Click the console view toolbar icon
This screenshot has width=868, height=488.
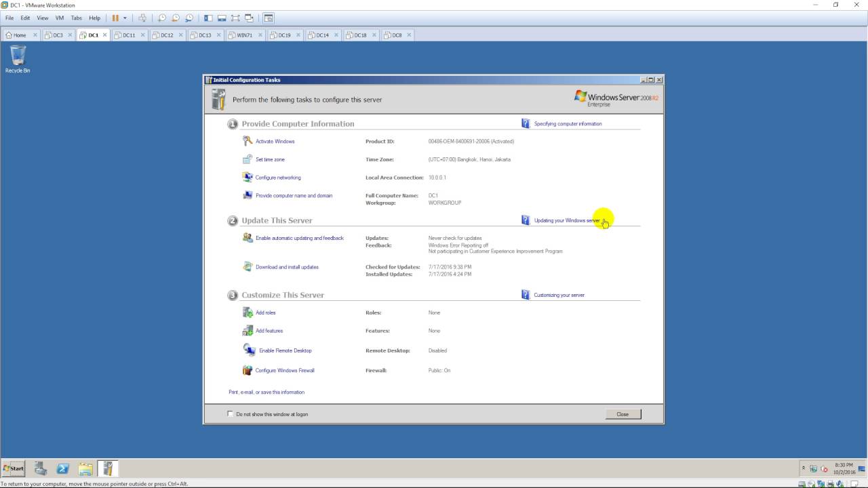(269, 18)
